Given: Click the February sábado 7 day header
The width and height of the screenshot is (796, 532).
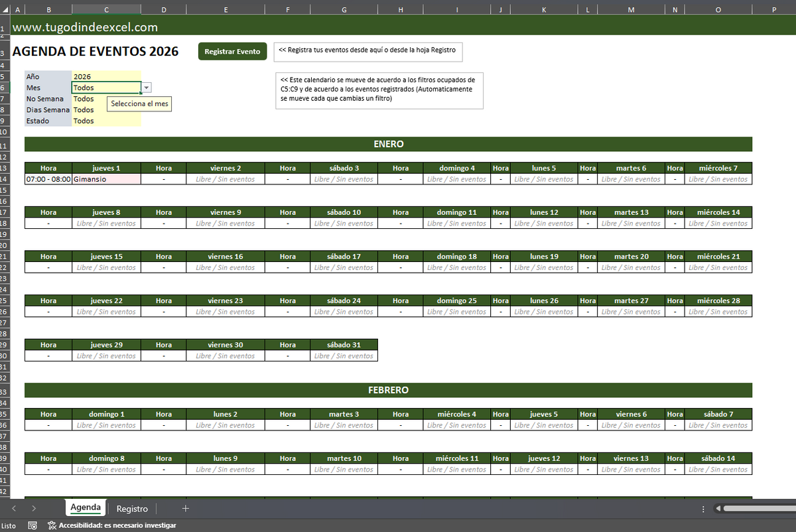Looking at the screenshot, I should [x=718, y=414].
